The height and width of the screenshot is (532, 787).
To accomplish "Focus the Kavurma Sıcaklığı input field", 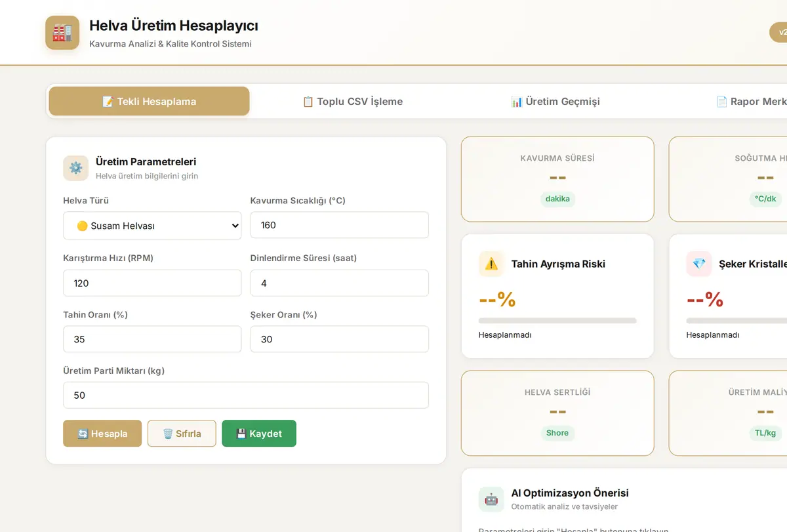I will pos(340,225).
